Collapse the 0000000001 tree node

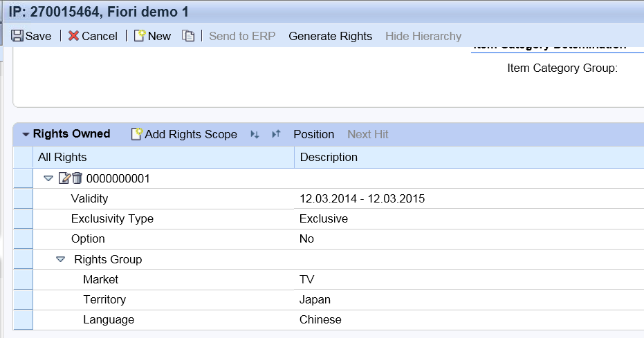click(x=48, y=178)
